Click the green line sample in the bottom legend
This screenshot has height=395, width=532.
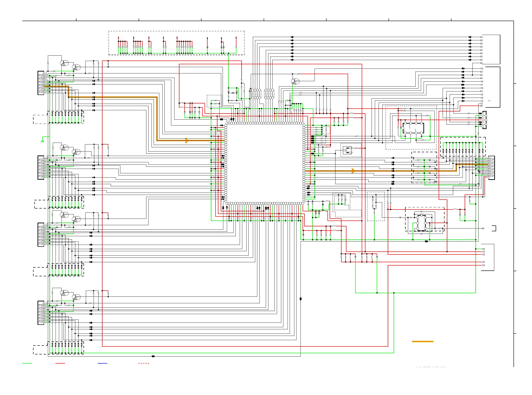point(27,363)
